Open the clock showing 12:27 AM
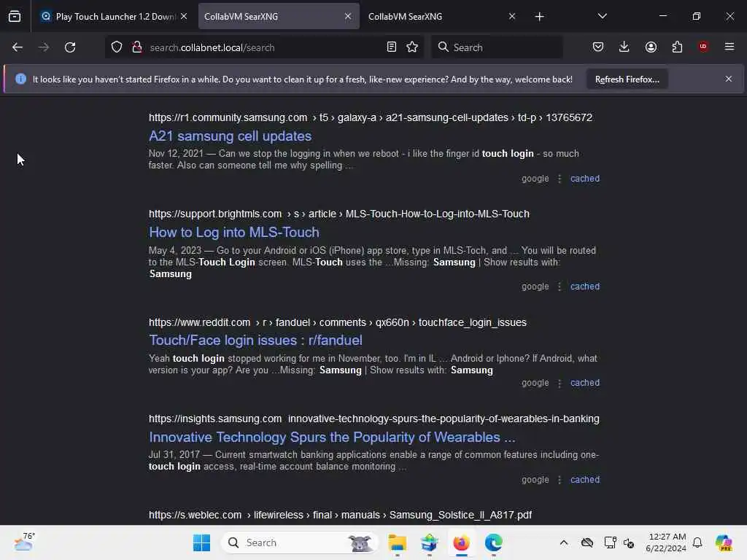 (x=666, y=542)
